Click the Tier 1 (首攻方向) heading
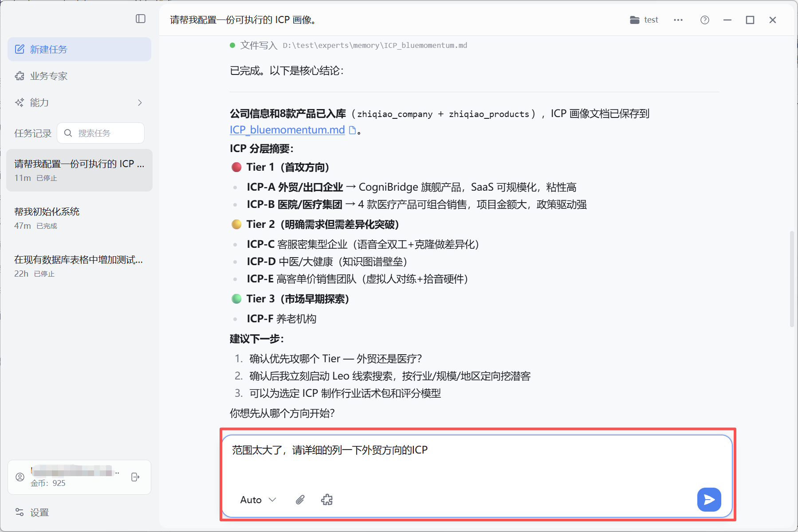The width and height of the screenshot is (798, 532). (288, 167)
